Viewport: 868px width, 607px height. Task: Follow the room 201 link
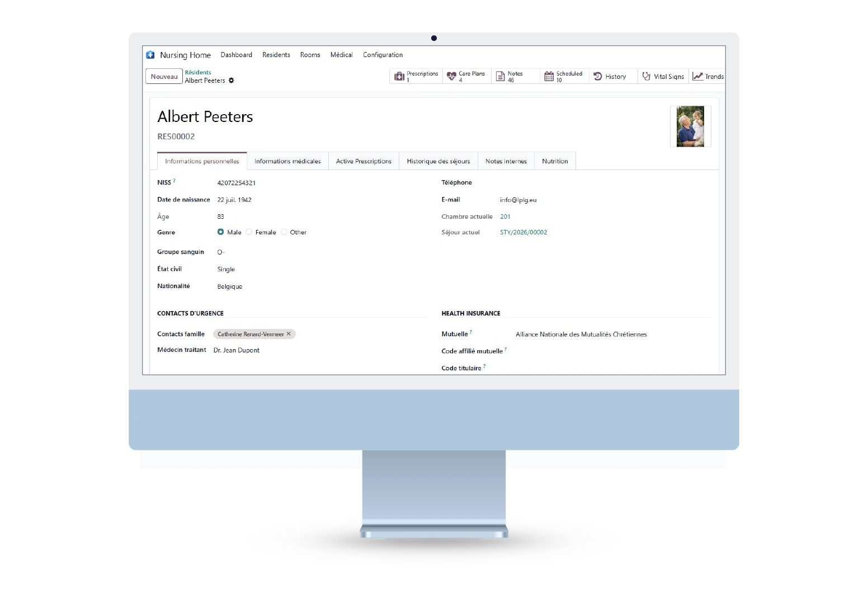(x=505, y=217)
